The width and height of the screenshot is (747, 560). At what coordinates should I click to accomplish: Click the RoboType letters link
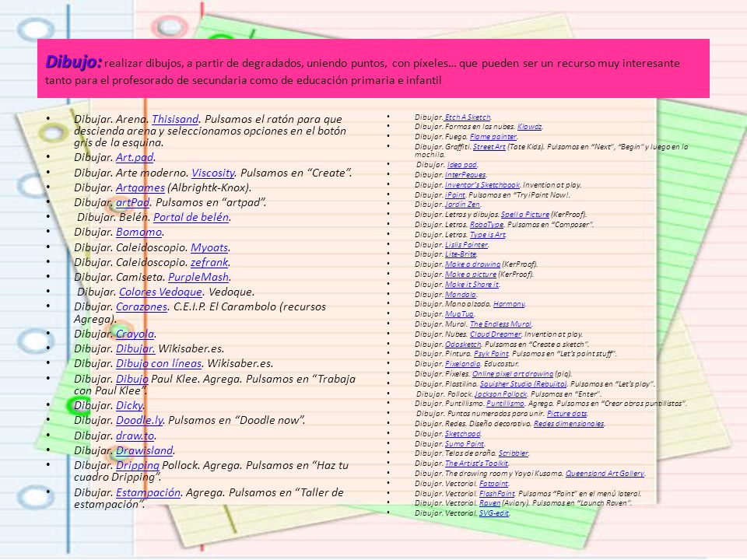pos(486,224)
